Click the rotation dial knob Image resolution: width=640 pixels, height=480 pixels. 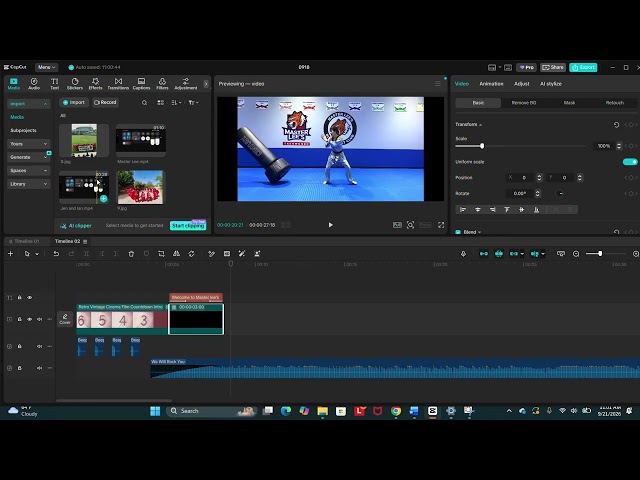point(560,193)
